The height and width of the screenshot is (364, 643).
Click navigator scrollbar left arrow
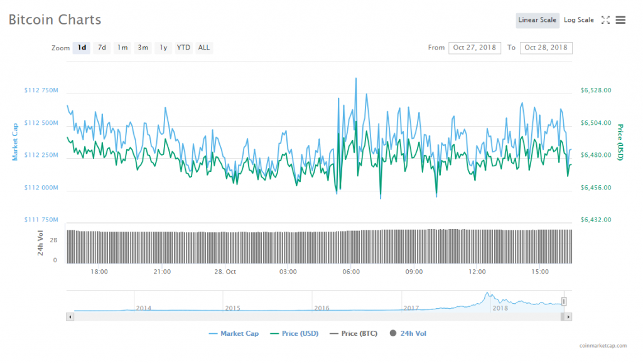coord(70,317)
